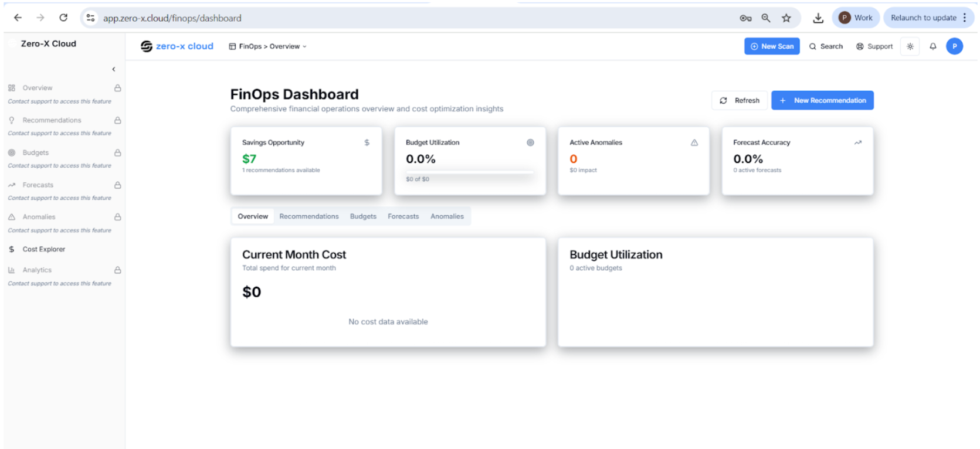This screenshot has width=980, height=449.
Task: Create a New Recommendation
Action: (822, 100)
